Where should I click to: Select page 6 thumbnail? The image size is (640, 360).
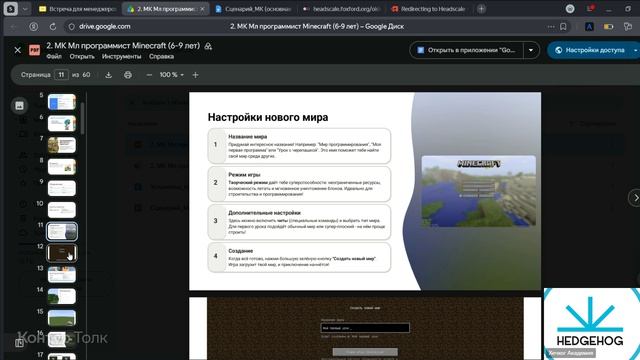[x=62, y=123]
